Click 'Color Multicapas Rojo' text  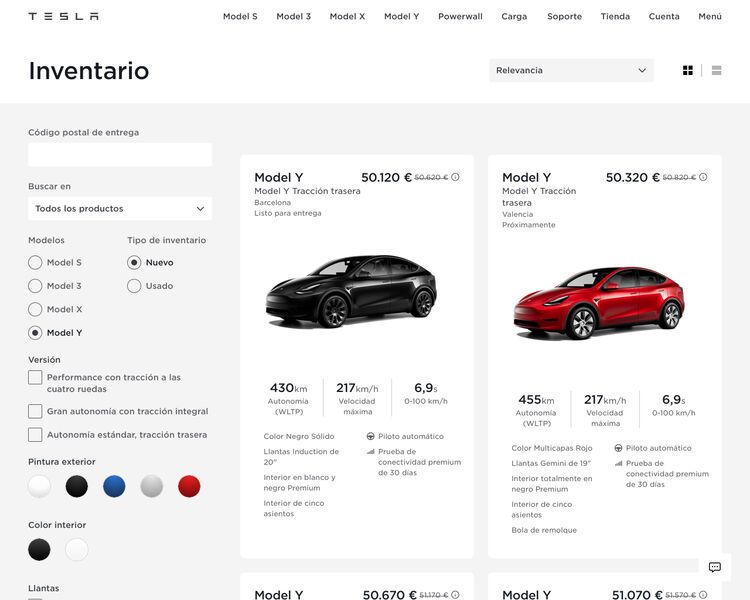pyautogui.click(x=552, y=448)
